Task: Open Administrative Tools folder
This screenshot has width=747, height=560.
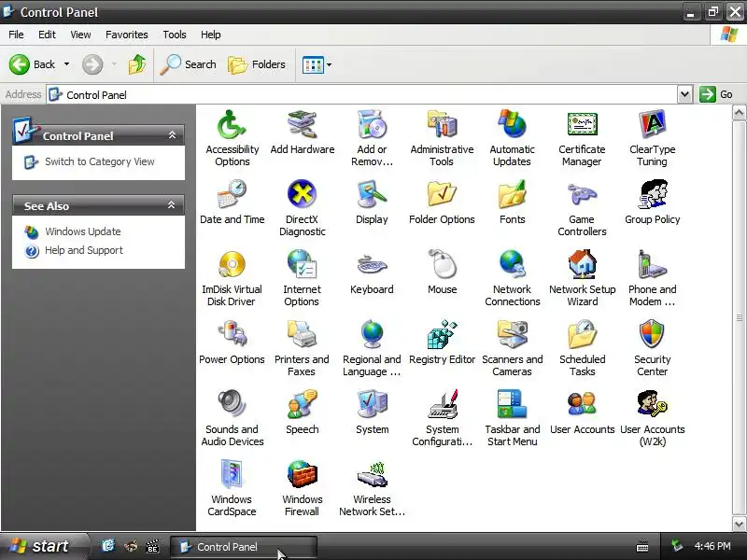Action: (x=442, y=138)
